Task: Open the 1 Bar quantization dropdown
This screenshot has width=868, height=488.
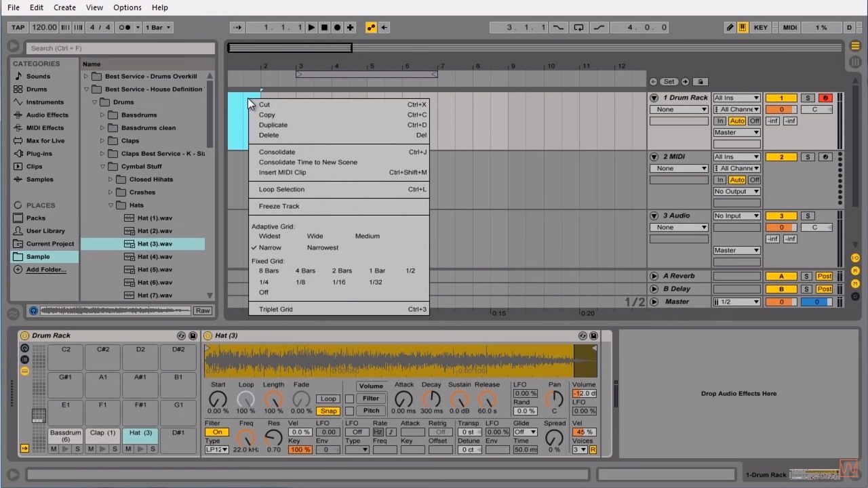Action: tap(159, 28)
